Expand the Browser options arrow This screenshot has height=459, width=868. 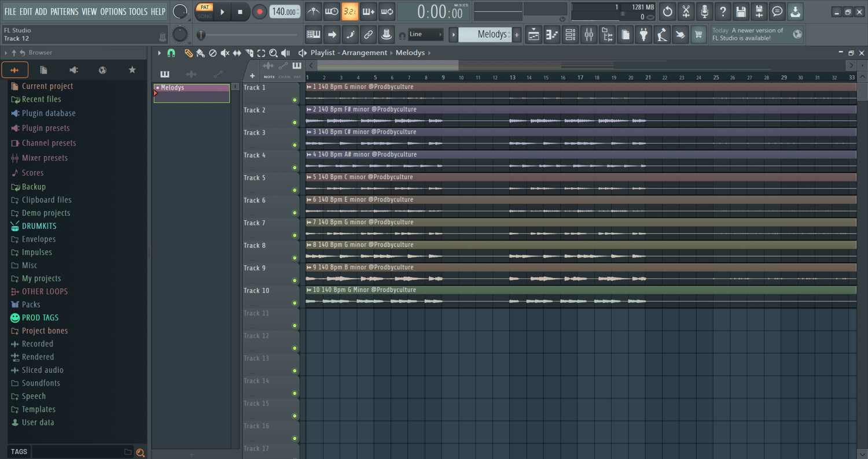[6, 53]
